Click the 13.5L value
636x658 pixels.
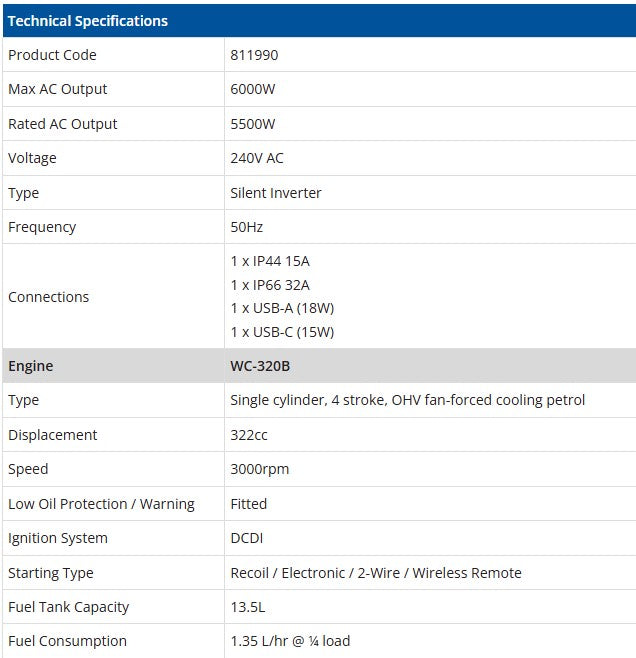(x=248, y=607)
